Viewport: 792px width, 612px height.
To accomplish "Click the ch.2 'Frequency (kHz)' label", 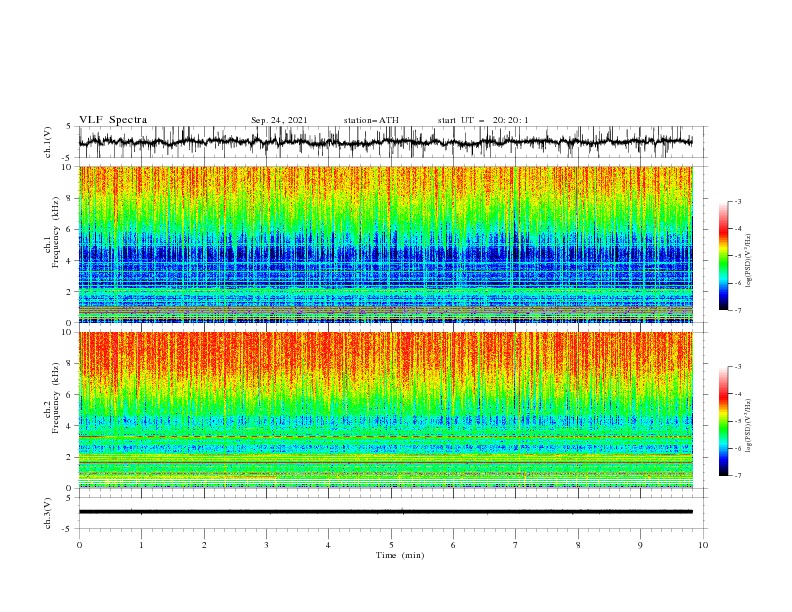I will tap(56, 398).
